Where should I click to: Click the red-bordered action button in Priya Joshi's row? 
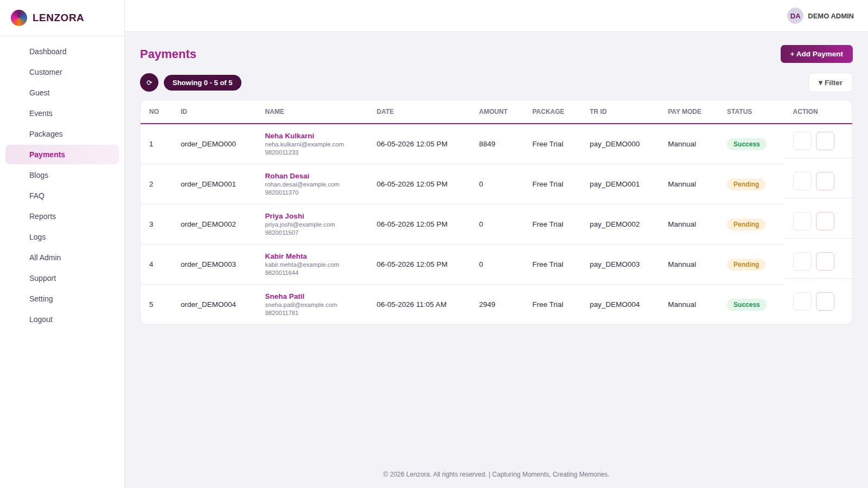click(x=825, y=221)
